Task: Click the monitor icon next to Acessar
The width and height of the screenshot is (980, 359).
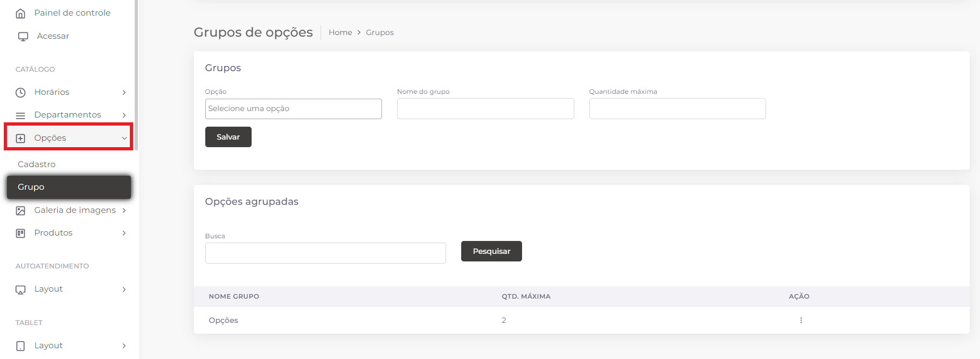Action: click(x=23, y=37)
